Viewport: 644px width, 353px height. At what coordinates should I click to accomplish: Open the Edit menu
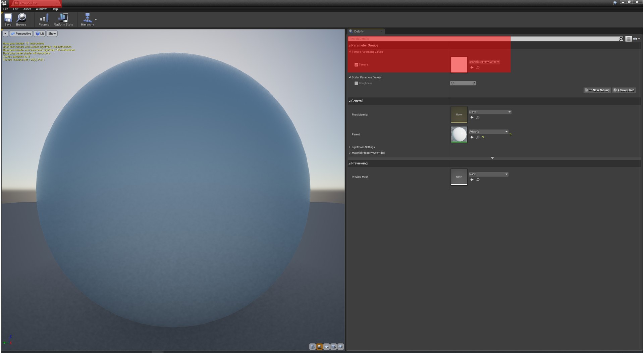click(16, 9)
